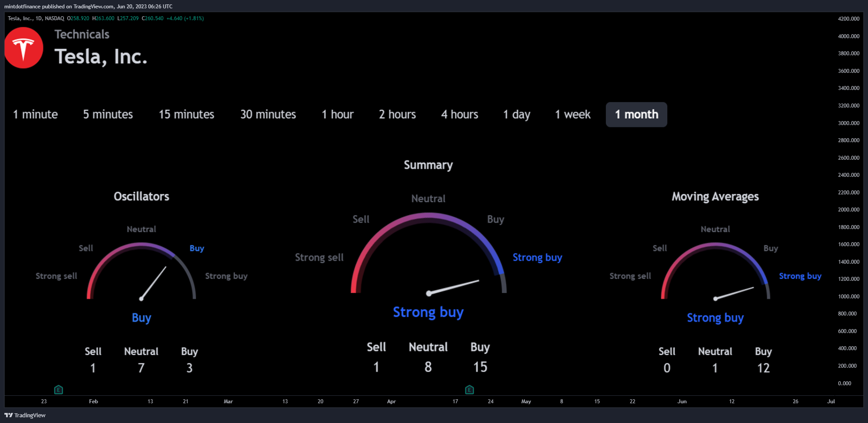The height and width of the screenshot is (423, 868).
Task: Click Oscillators buy count 3
Action: click(189, 368)
